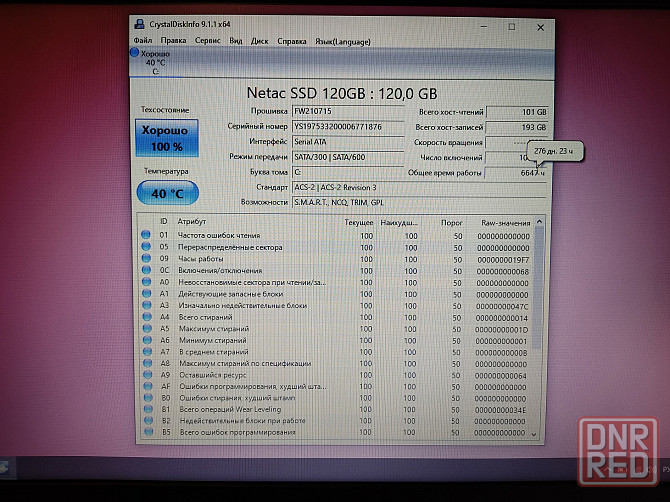The width and height of the screenshot is (670, 502).
Task: Click the status icon for attribute A7
Action: [x=148, y=352]
